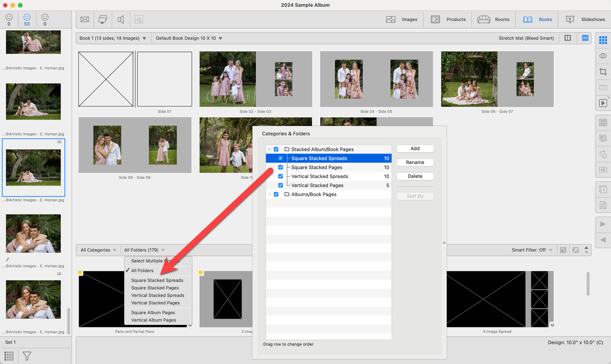Viewport: 611px width, 364px height.
Task: Click the print icon in toolbar
Action: (x=102, y=19)
